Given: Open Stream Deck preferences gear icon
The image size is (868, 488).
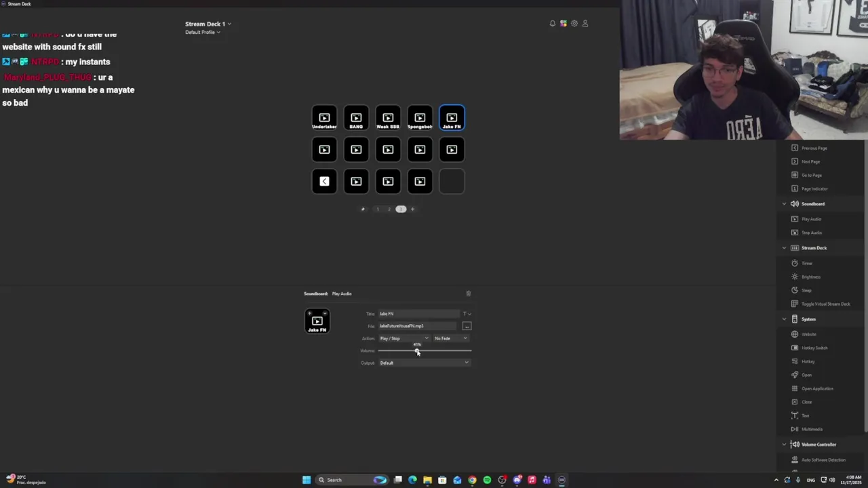Looking at the screenshot, I should 574,24.
